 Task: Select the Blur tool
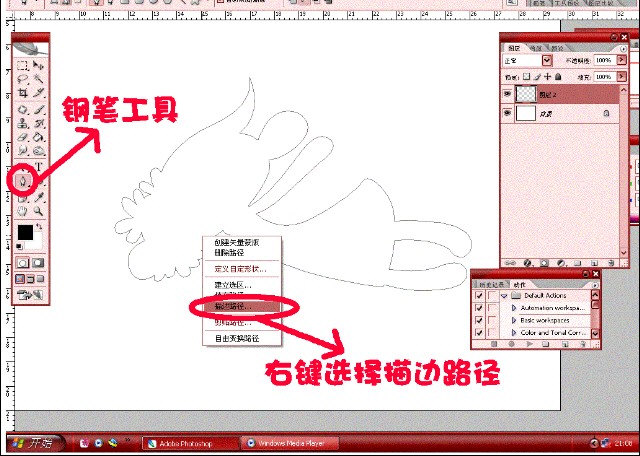click(22, 151)
